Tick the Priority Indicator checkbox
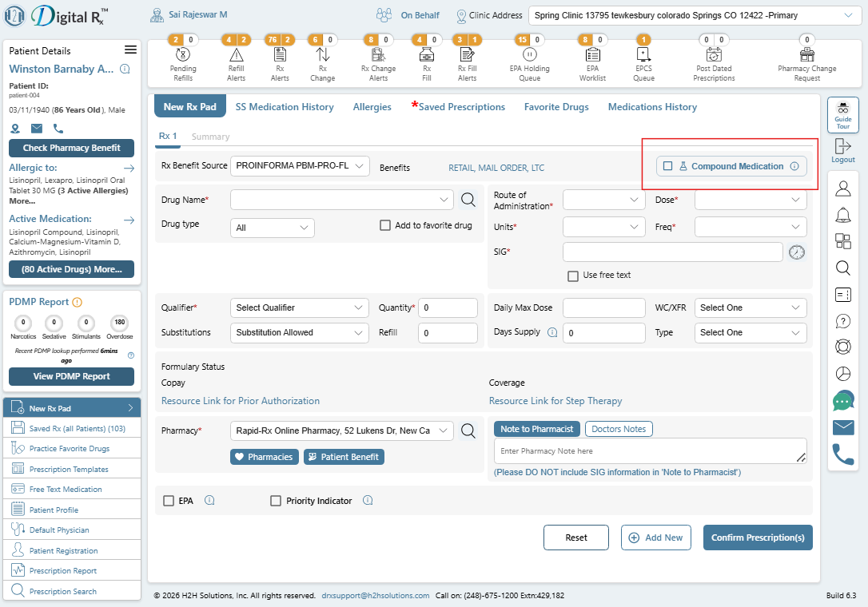 click(x=276, y=501)
